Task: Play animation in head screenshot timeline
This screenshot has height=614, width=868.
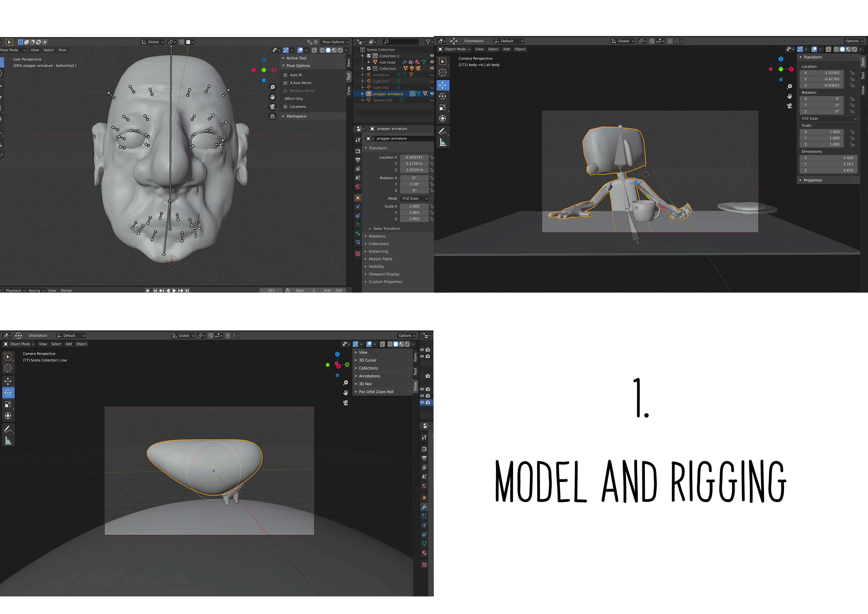Action: click(174, 291)
